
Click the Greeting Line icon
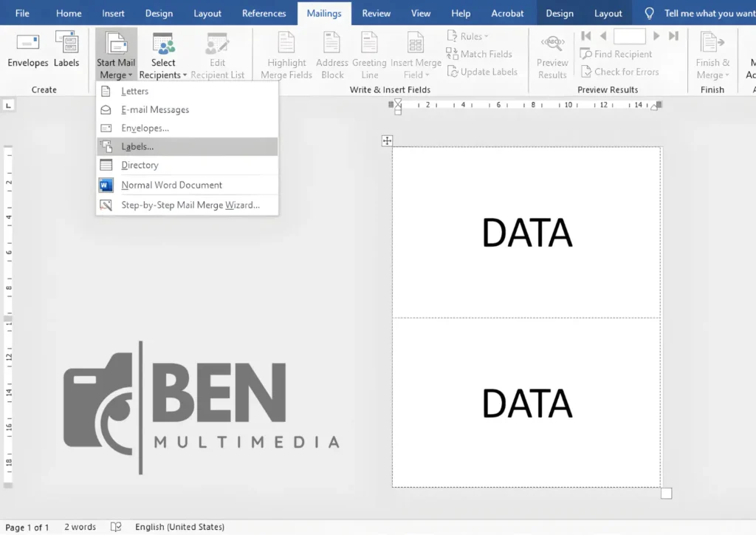click(369, 44)
